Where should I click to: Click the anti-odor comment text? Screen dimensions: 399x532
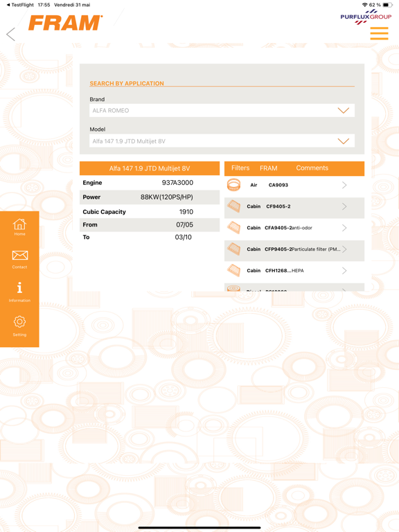coord(302,228)
